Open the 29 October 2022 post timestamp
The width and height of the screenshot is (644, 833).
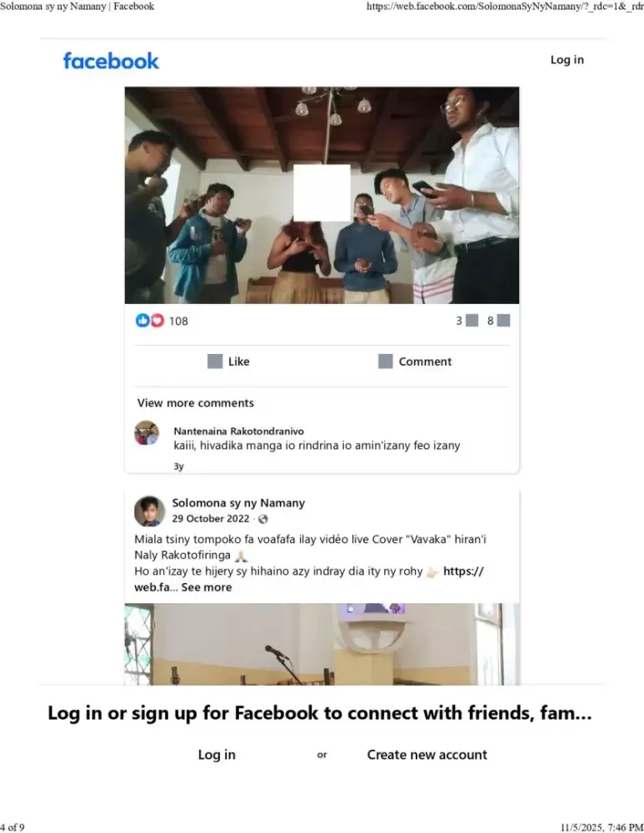point(211,518)
